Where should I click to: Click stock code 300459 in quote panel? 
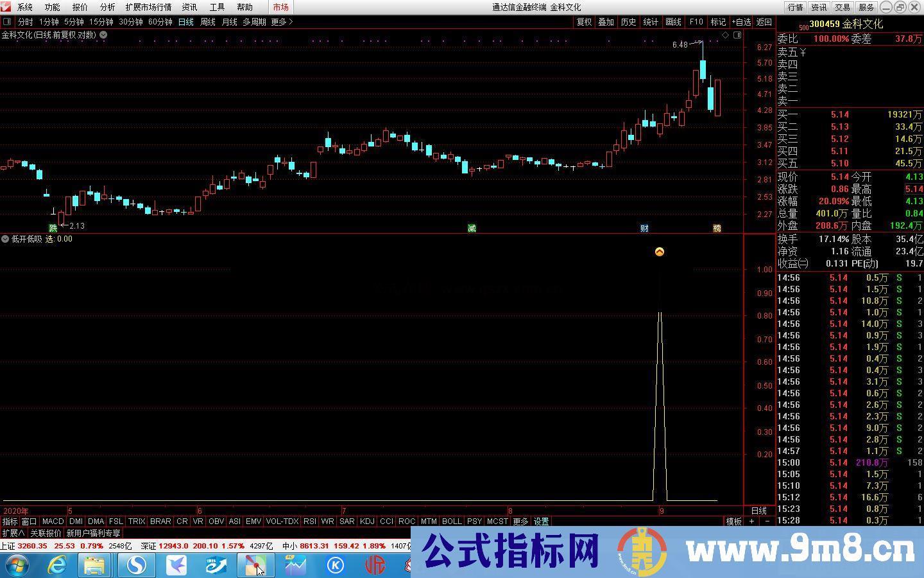pos(824,24)
